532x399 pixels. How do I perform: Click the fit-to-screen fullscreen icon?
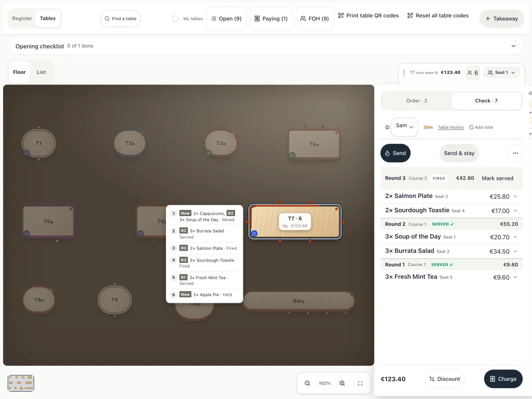point(360,383)
